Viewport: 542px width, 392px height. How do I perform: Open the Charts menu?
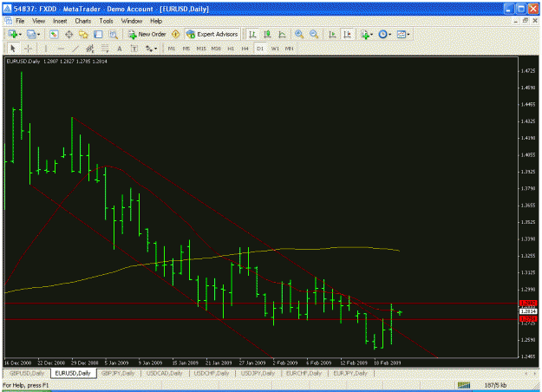click(x=83, y=21)
